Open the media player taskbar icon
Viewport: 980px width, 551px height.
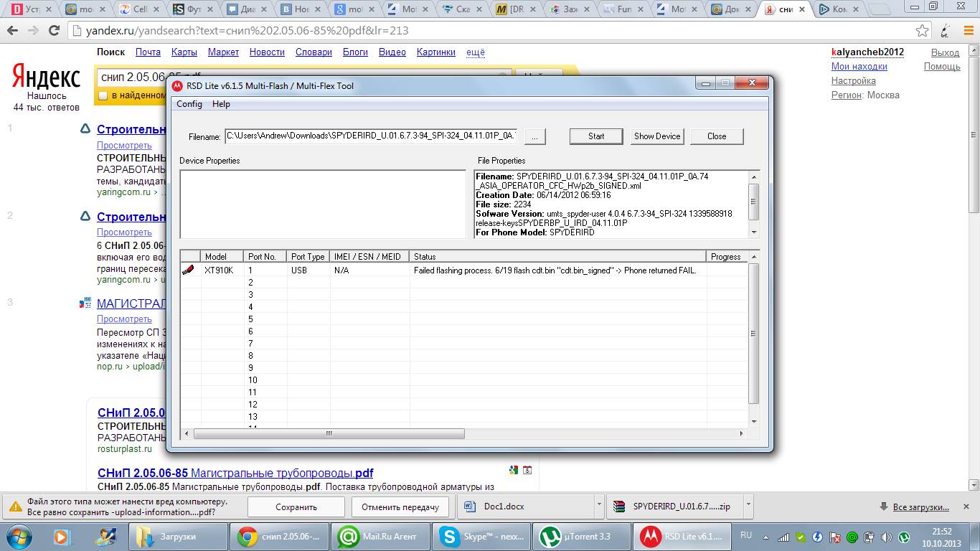[61, 536]
